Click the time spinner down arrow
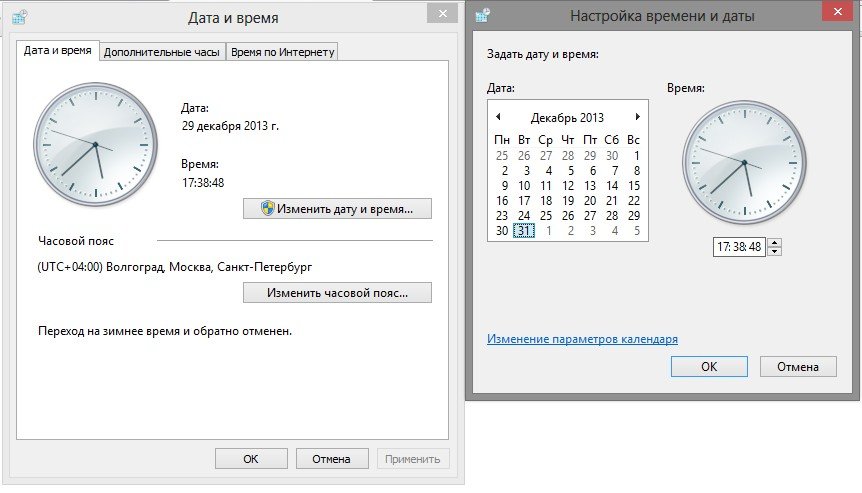 774,250
